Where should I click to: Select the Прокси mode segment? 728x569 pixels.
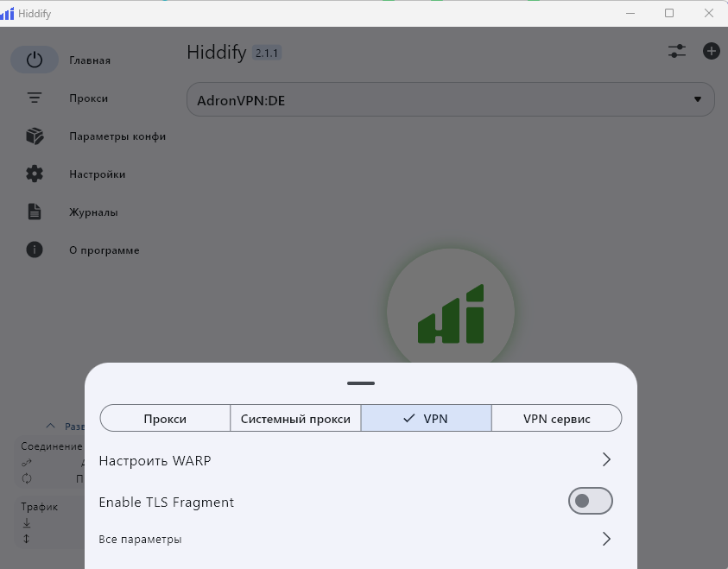[x=165, y=419]
